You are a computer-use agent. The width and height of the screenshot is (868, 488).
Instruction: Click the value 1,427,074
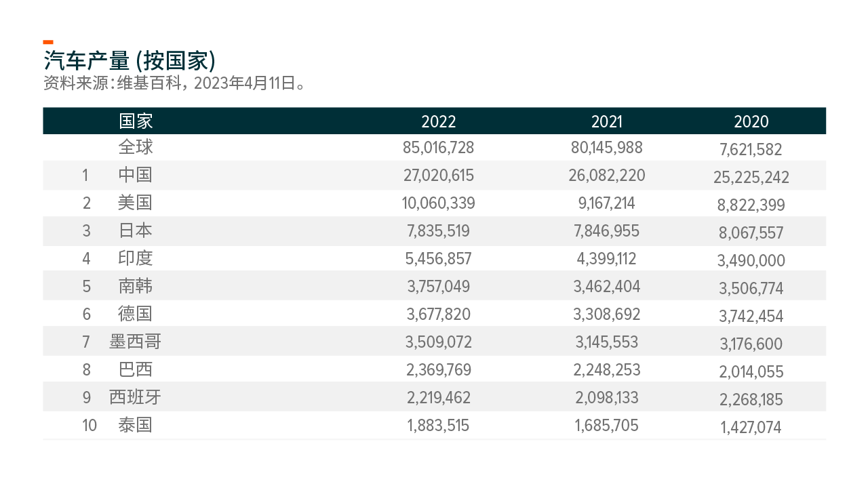751,428
